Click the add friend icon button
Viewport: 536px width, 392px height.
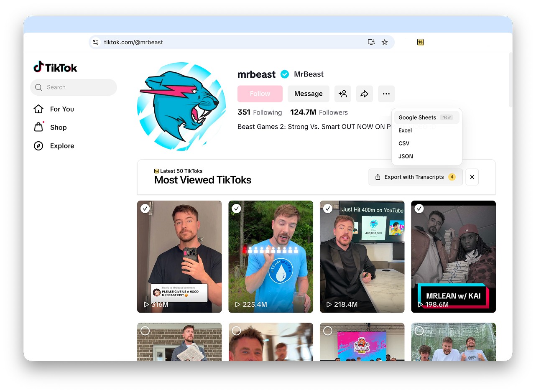point(343,94)
